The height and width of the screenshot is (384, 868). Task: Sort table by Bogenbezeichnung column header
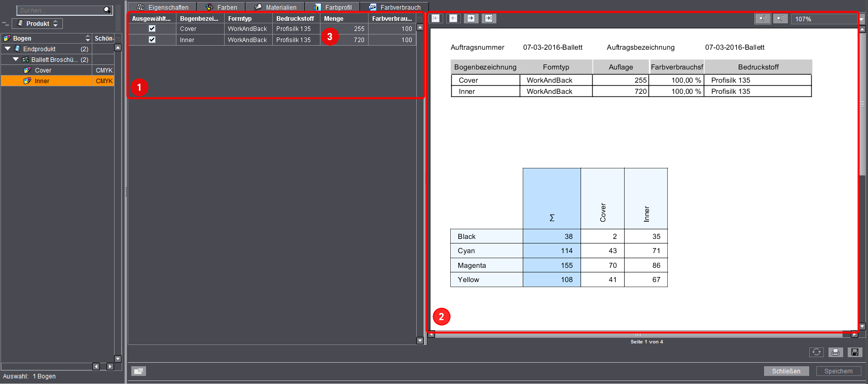click(200, 18)
